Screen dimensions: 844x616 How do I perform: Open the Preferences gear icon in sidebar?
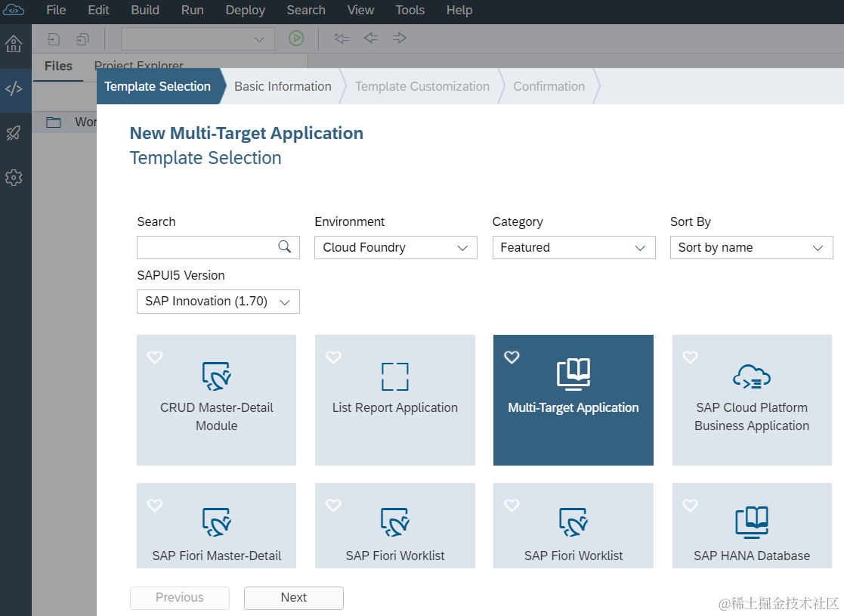coord(14,177)
